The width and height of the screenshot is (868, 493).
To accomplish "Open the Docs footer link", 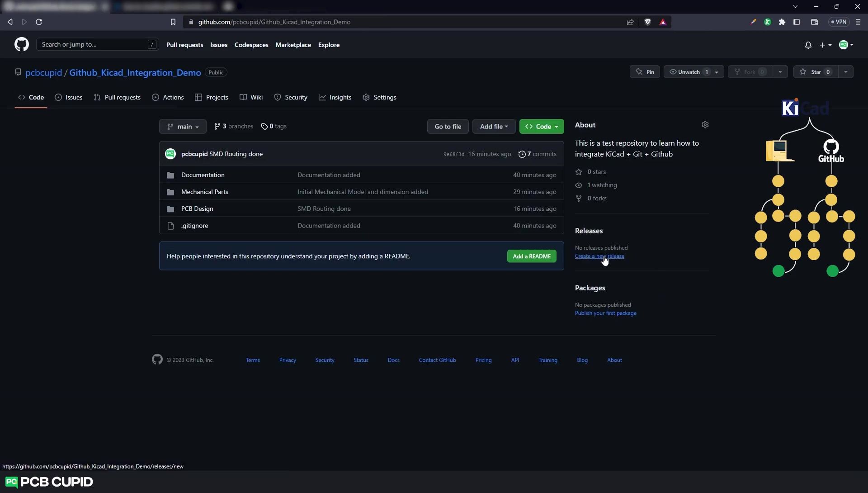I will click(x=393, y=360).
